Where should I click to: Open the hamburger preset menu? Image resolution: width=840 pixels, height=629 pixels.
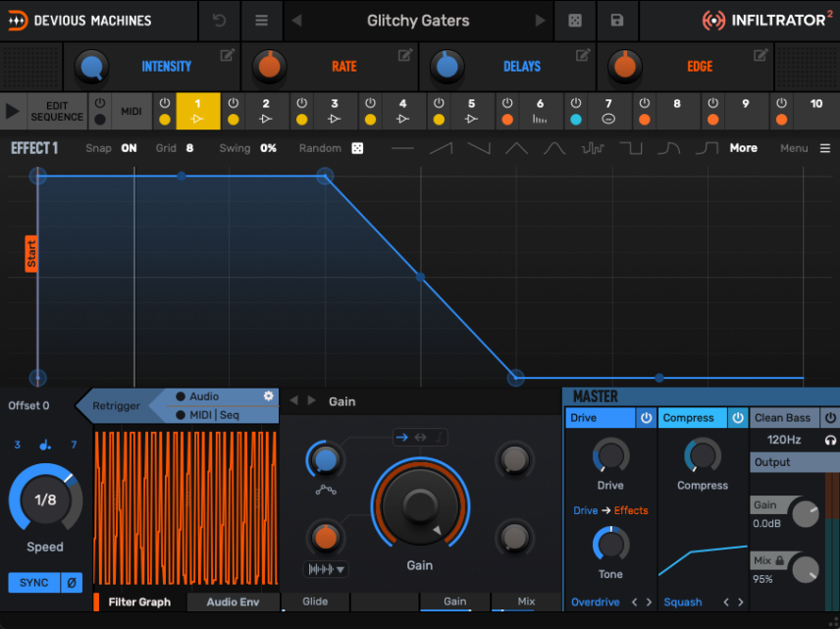coord(261,21)
